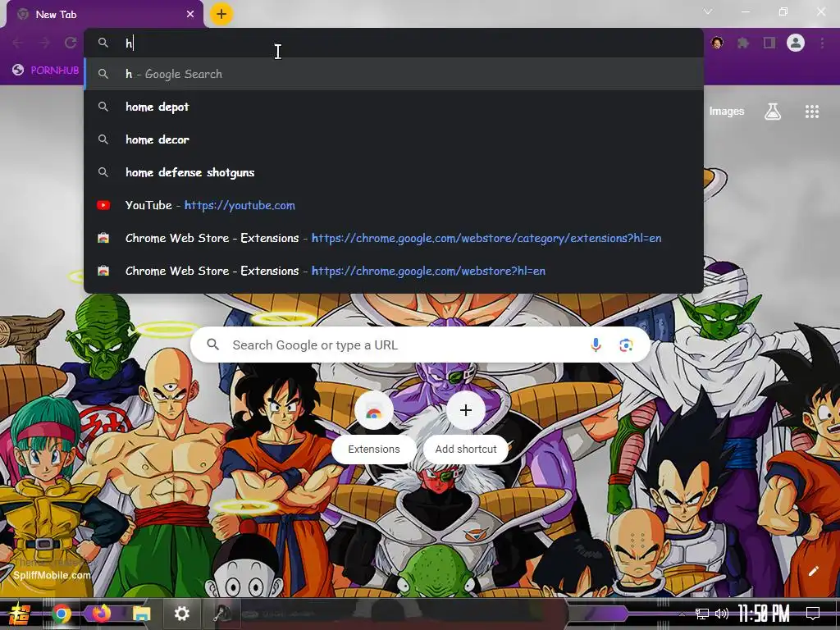Open the volume icon in system tray
Screen dimensions: 840x630
722,614
